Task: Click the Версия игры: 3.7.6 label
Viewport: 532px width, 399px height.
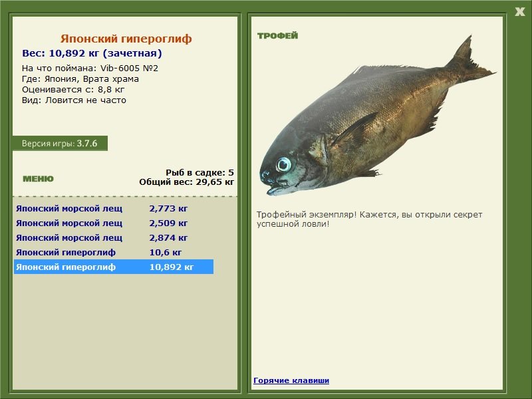Action: point(60,143)
